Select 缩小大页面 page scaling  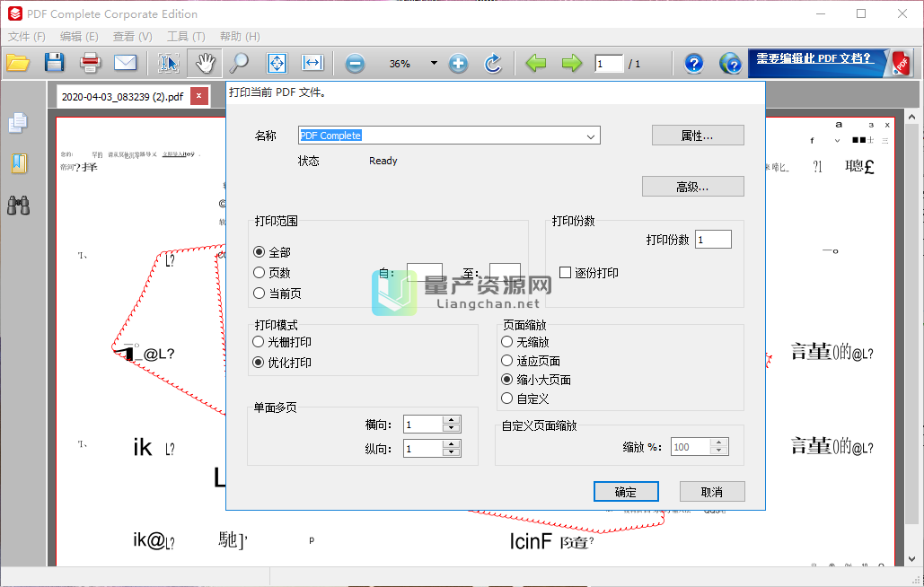506,380
